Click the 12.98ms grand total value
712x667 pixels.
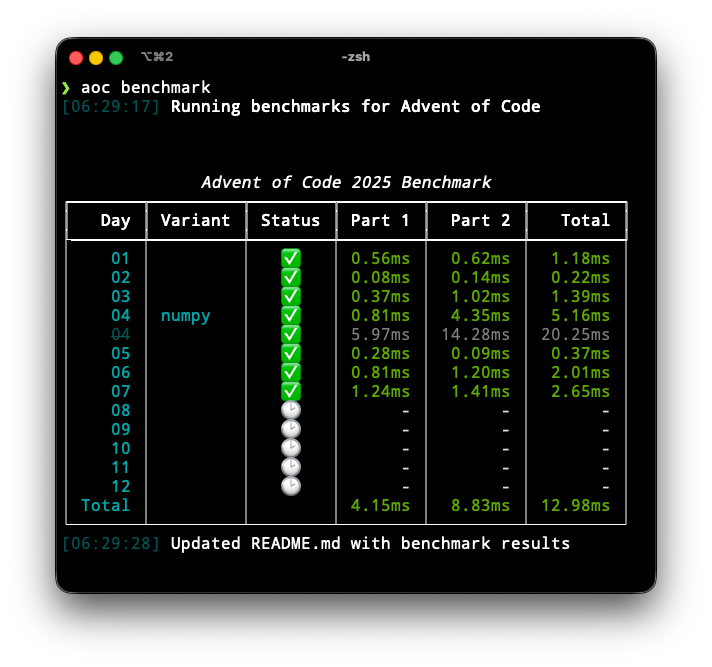point(575,506)
